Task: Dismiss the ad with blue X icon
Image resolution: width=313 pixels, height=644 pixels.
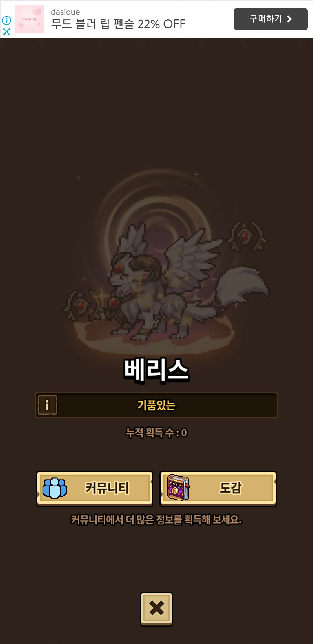Action: tap(6, 32)
